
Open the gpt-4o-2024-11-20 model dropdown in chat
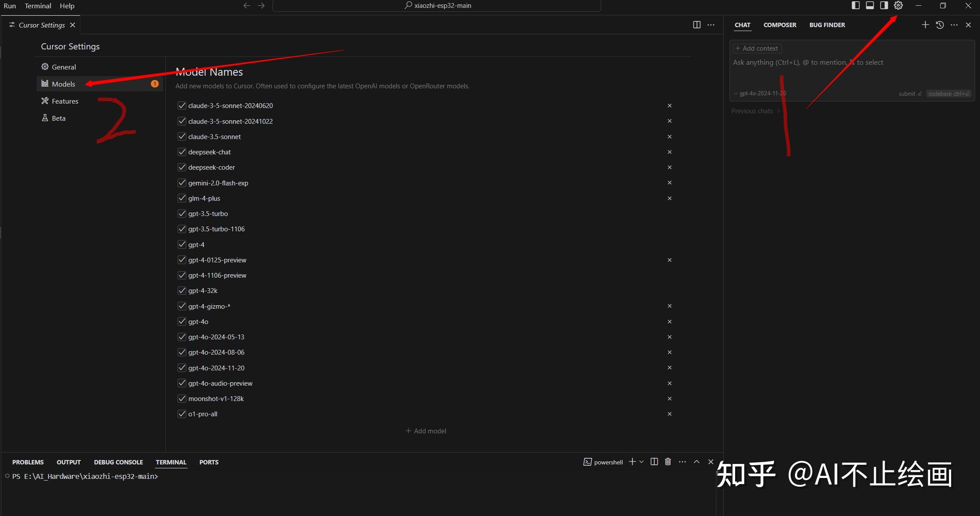[760, 94]
